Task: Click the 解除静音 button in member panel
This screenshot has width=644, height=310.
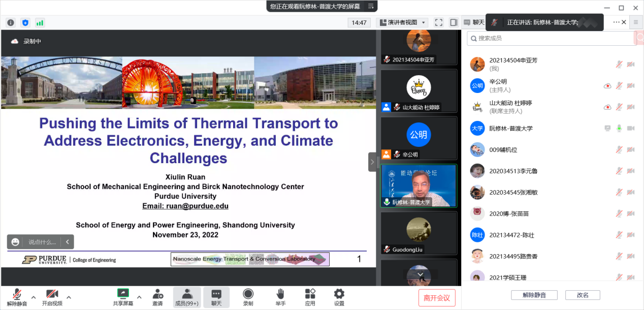Action: (x=534, y=295)
